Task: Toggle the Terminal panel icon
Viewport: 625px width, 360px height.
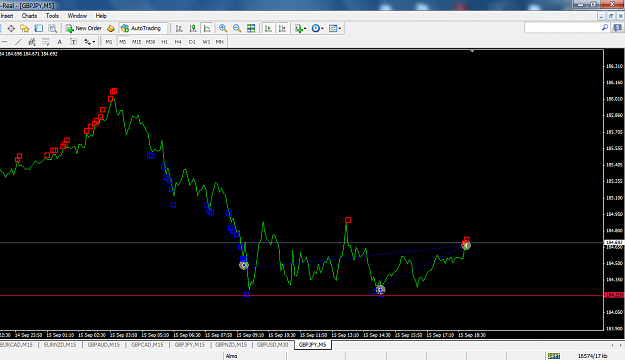Action: pyautogui.click(x=39, y=28)
